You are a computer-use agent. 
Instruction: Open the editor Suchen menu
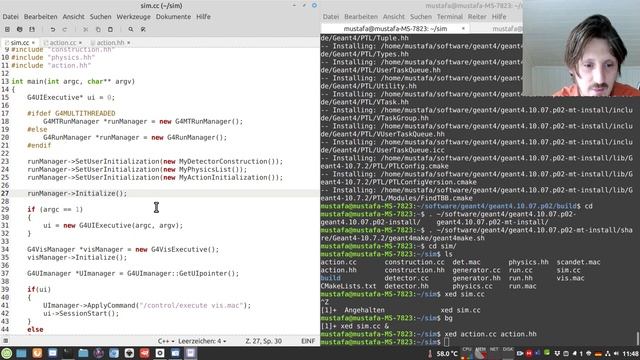click(100, 17)
